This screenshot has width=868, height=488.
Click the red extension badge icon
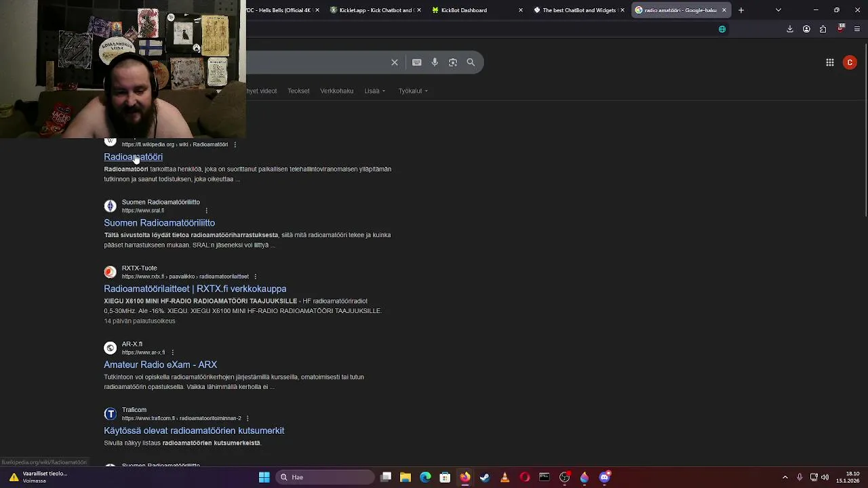point(841,28)
